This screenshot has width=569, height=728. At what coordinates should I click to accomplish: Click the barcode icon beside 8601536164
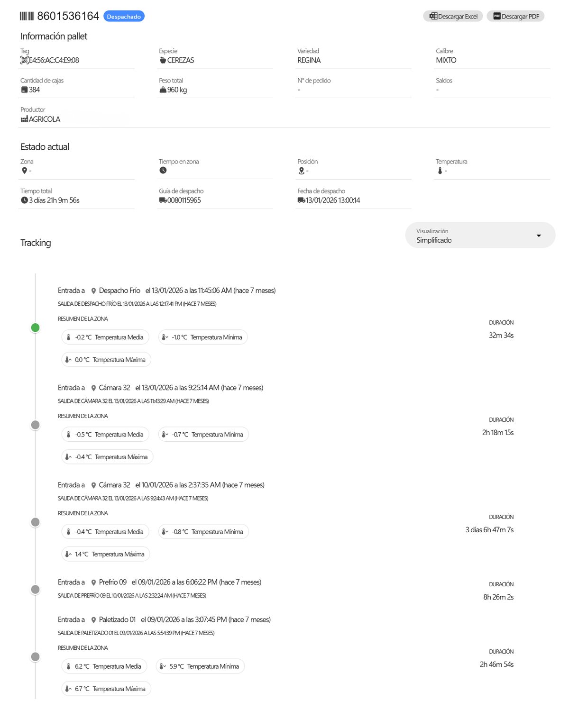(27, 17)
